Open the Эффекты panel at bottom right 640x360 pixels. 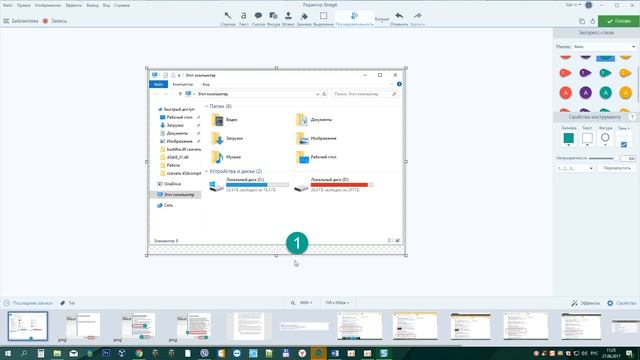[585, 303]
